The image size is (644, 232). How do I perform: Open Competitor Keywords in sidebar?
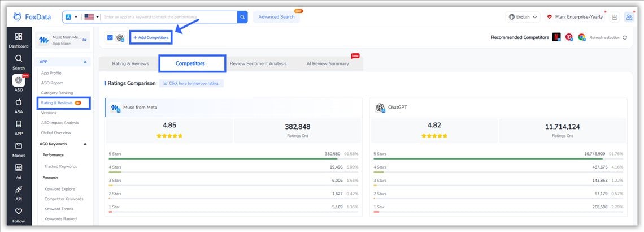(x=64, y=199)
